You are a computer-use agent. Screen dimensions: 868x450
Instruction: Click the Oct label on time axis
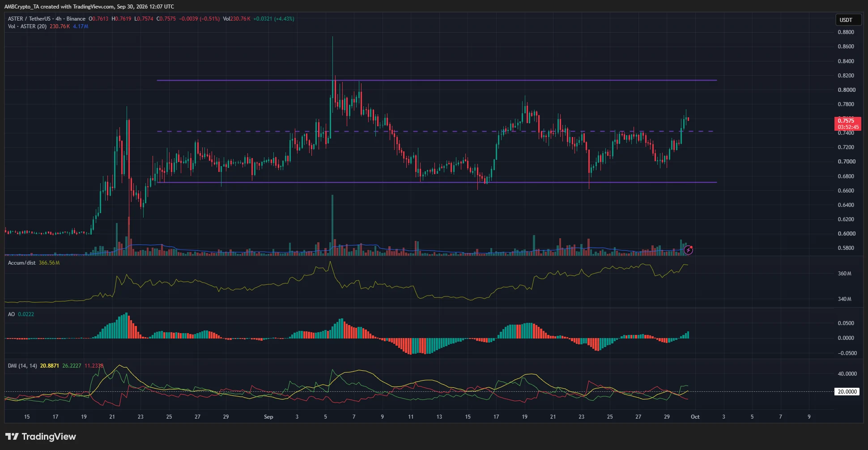pos(695,417)
